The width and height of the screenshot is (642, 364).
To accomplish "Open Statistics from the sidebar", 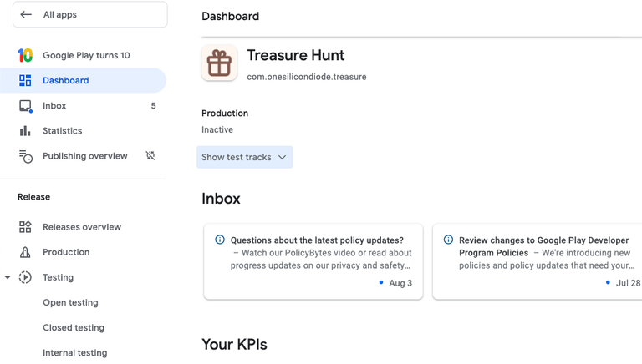I will point(83,131).
